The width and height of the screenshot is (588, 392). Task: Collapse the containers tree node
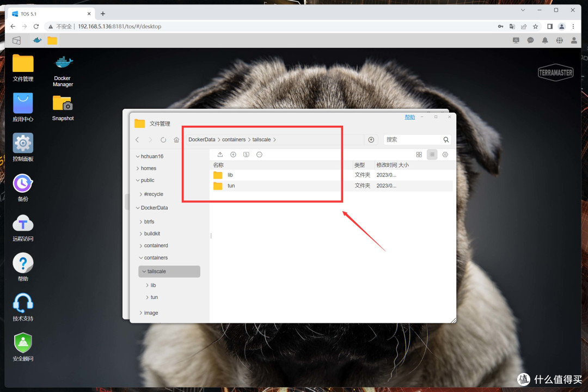[140, 258]
